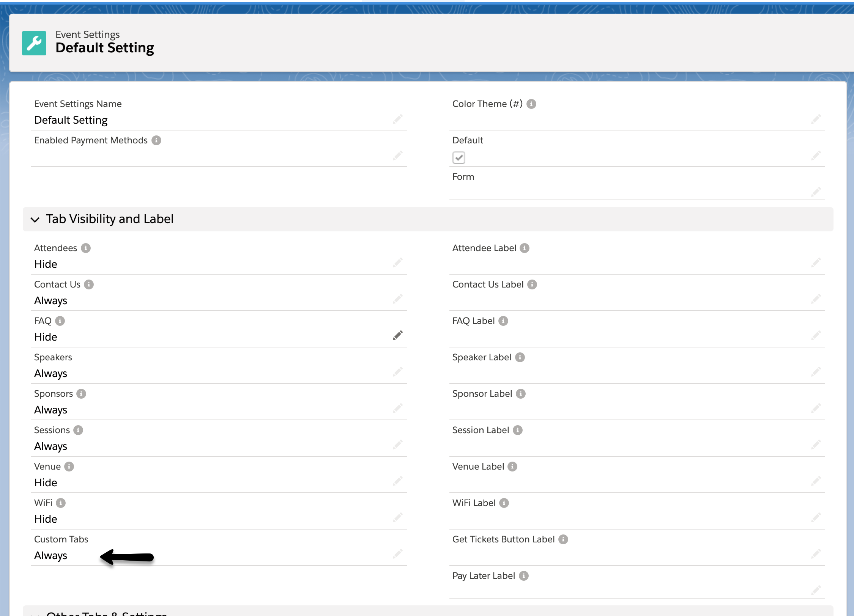The height and width of the screenshot is (616, 854).
Task: Click the Contact Us value Always
Action: click(x=50, y=301)
